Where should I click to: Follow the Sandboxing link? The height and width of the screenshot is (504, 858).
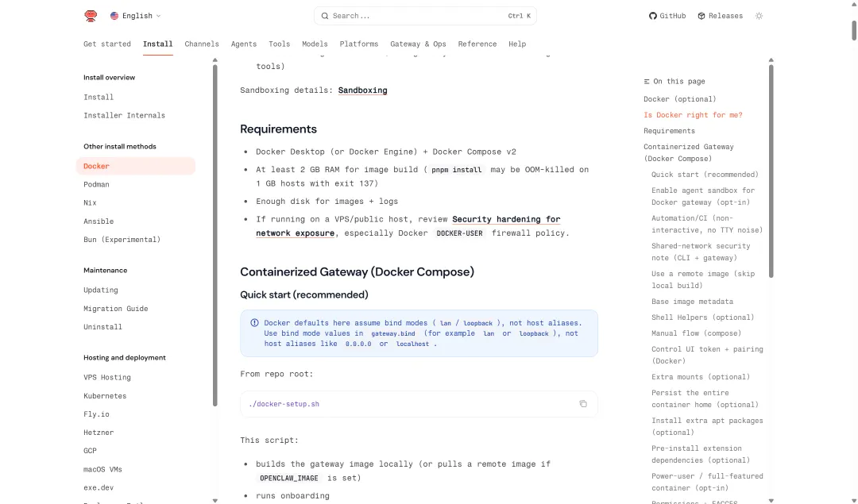[363, 90]
